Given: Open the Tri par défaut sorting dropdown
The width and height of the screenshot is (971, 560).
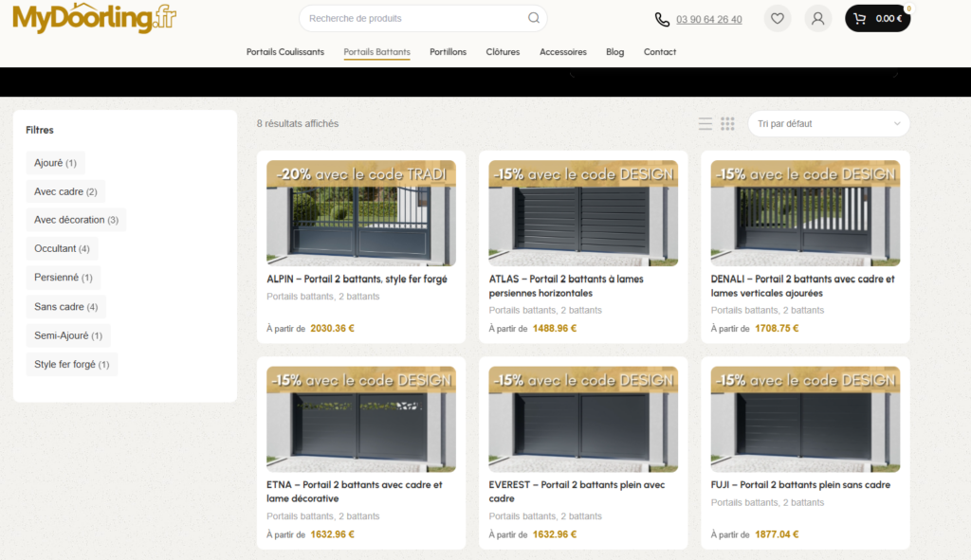Looking at the screenshot, I should point(827,123).
